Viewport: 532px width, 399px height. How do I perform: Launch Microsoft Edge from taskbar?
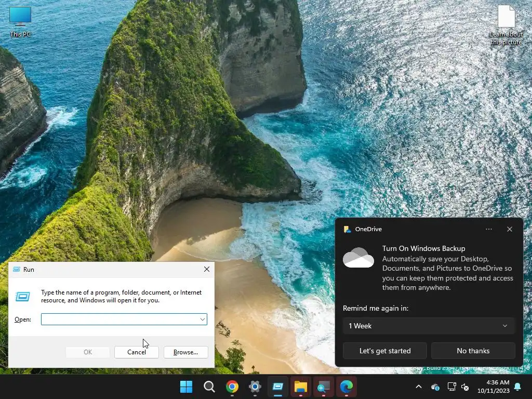pyautogui.click(x=347, y=387)
